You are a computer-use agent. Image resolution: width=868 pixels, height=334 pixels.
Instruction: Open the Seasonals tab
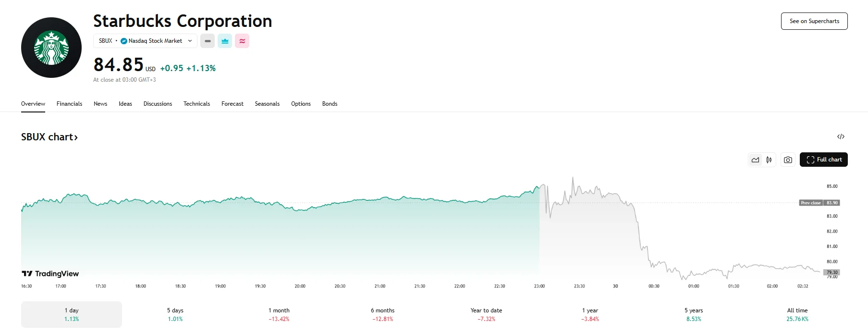pos(267,104)
